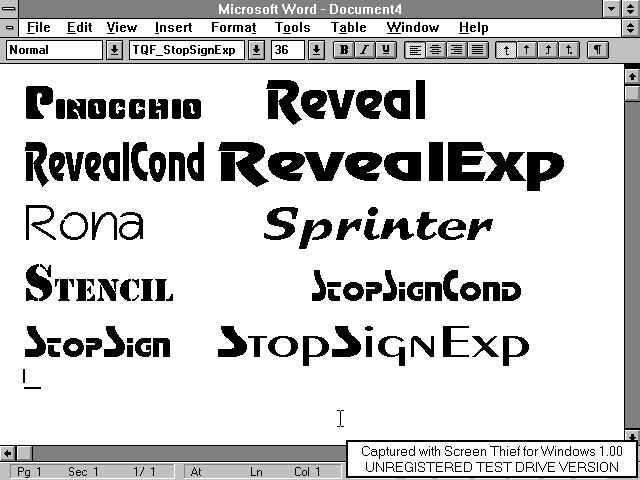The width and height of the screenshot is (640, 480).
Task: Select the right tab stop button
Action: 548,50
